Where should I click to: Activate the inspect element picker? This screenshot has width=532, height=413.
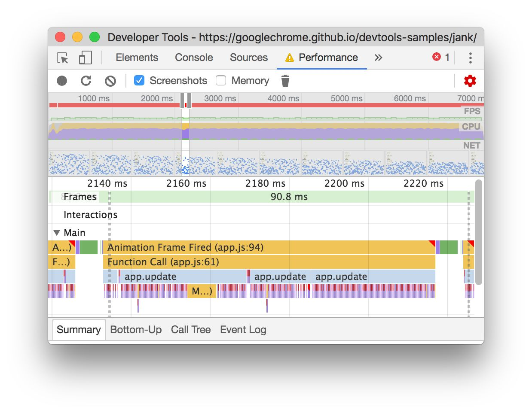tap(62, 58)
